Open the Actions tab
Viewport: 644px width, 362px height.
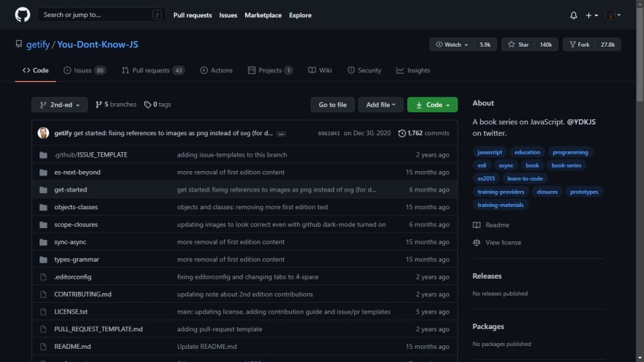click(217, 71)
